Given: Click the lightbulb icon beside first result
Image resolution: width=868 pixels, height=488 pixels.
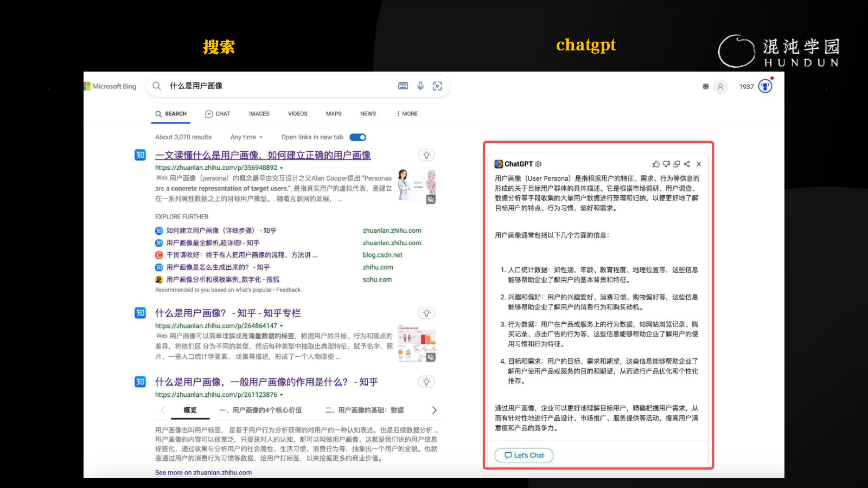Looking at the screenshot, I should tap(426, 155).
